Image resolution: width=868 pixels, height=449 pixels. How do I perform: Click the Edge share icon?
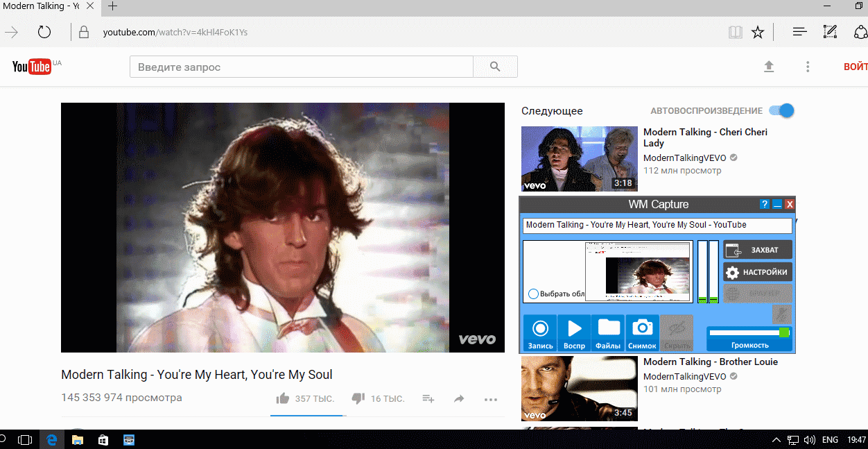[860, 32]
